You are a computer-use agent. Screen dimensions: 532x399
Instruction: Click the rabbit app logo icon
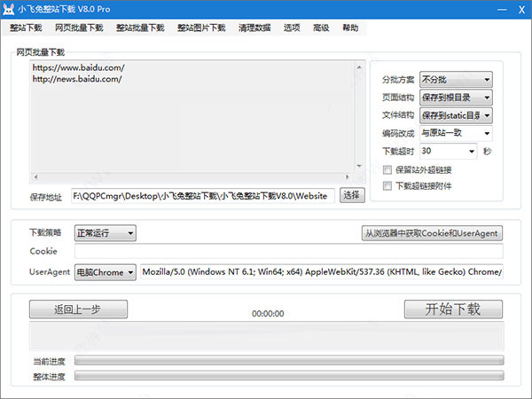8,9
